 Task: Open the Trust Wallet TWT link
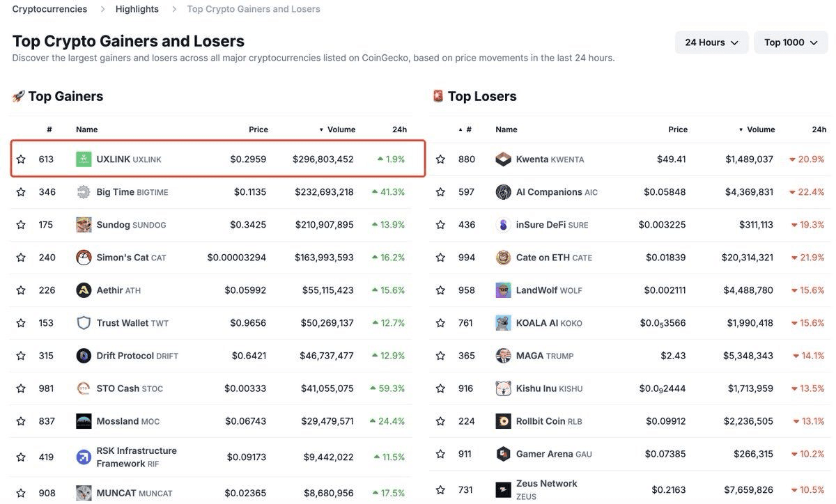coord(132,323)
